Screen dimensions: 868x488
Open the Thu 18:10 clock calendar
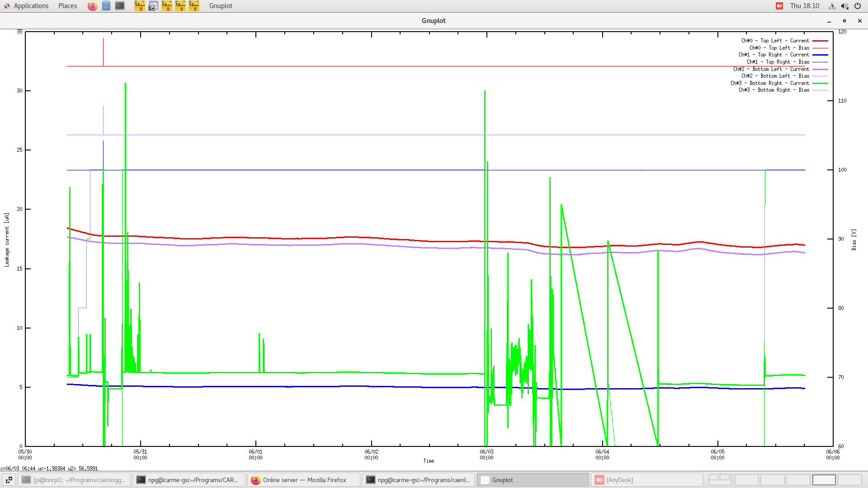click(x=804, y=6)
